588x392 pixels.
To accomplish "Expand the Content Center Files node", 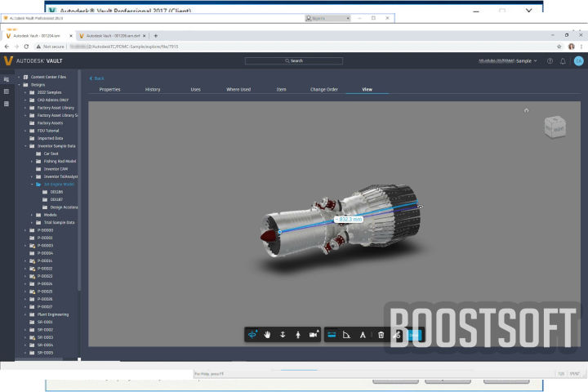I will 19,77.
